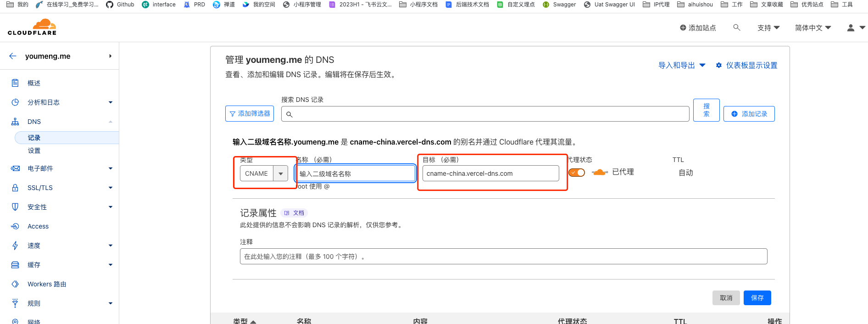The width and height of the screenshot is (868, 324).
Task: Open the 文档 link beside 记录属性
Action: pyautogui.click(x=294, y=213)
